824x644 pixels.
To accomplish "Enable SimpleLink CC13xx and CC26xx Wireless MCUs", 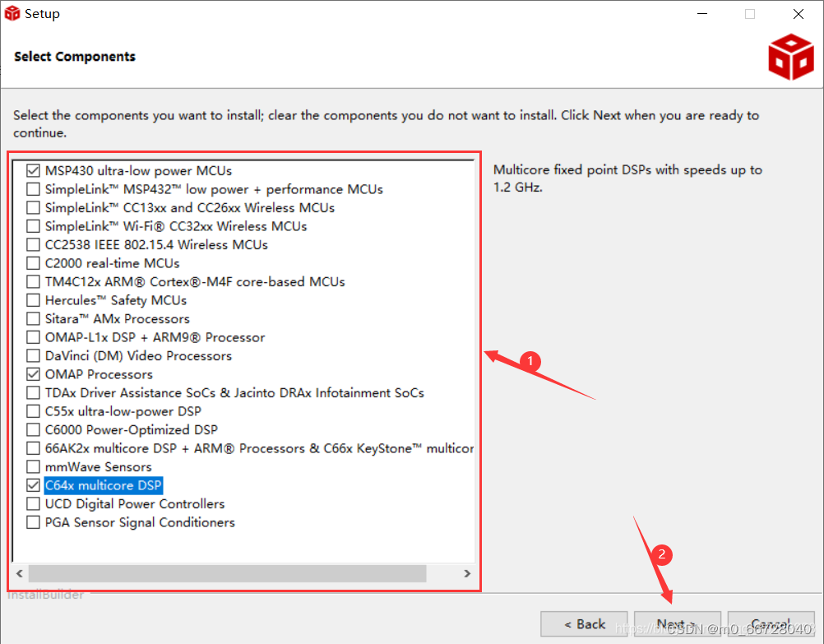I will [33, 207].
